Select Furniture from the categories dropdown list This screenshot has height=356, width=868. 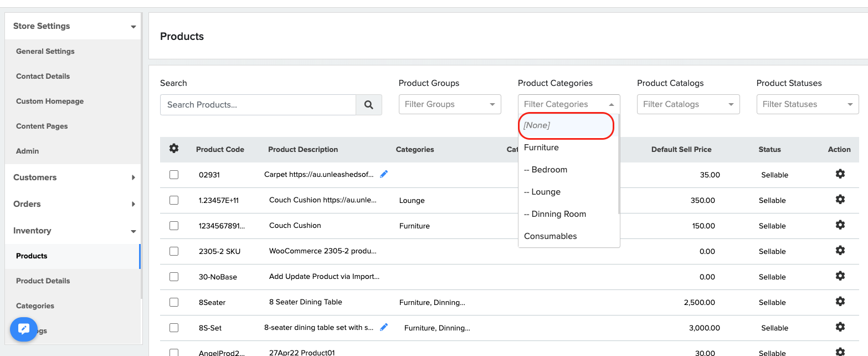(541, 148)
